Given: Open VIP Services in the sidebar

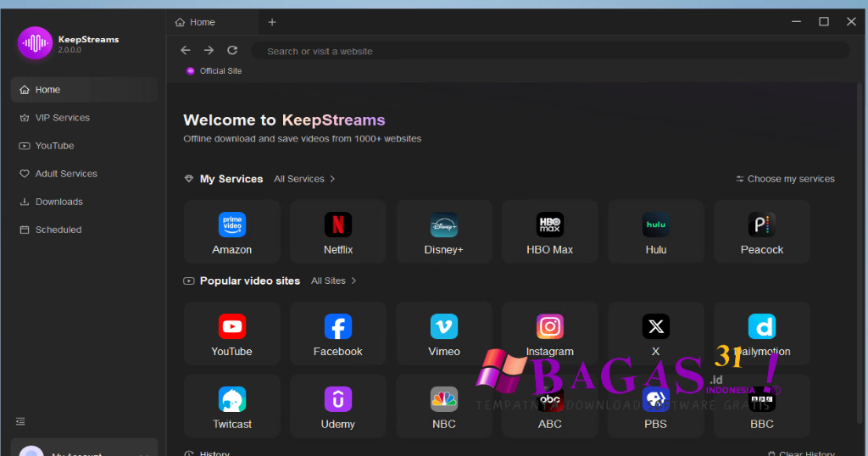Looking at the screenshot, I should point(84,118).
